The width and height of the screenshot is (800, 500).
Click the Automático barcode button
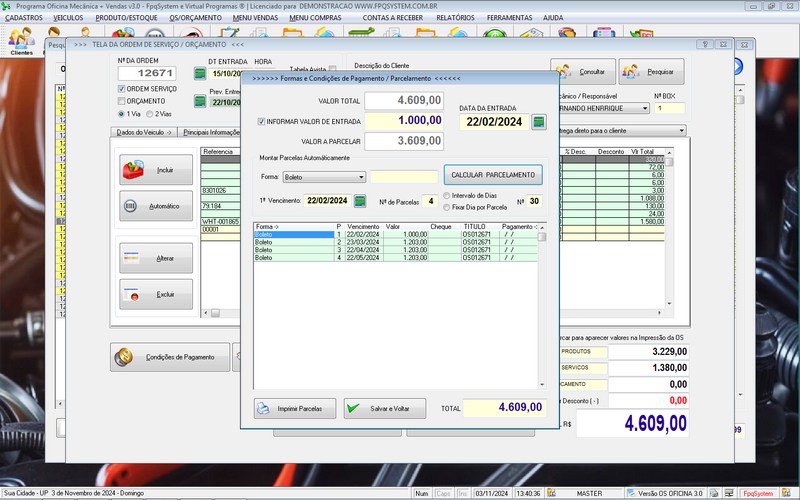tap(156, 206)
